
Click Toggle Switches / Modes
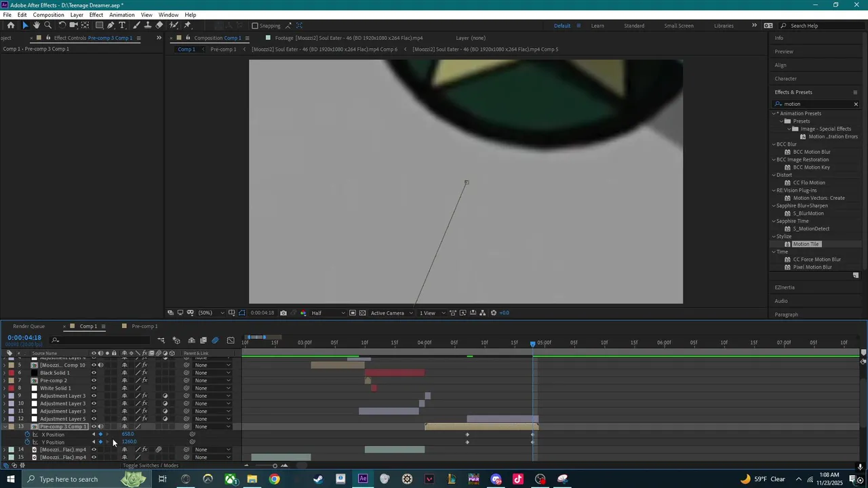tap(151, 466)
